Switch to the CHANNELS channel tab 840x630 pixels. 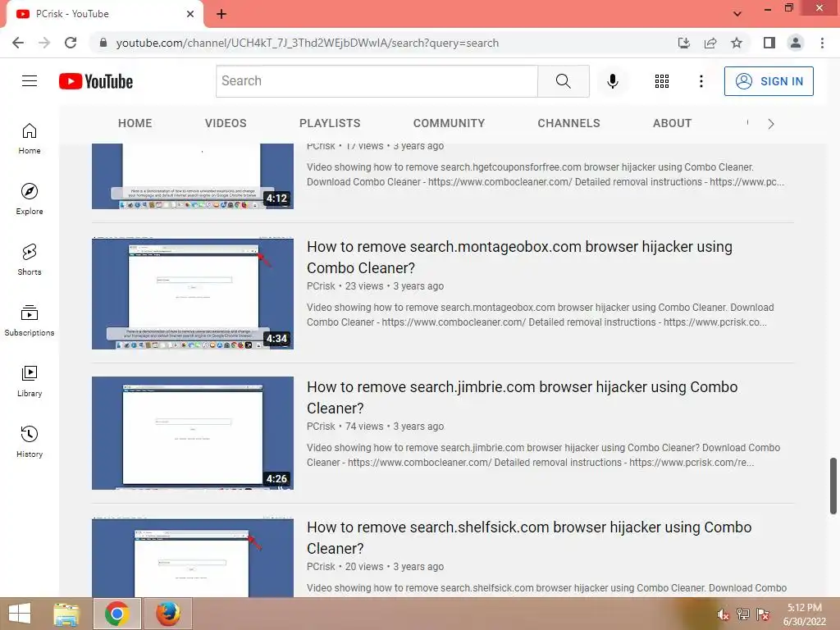tap(569, 123)
